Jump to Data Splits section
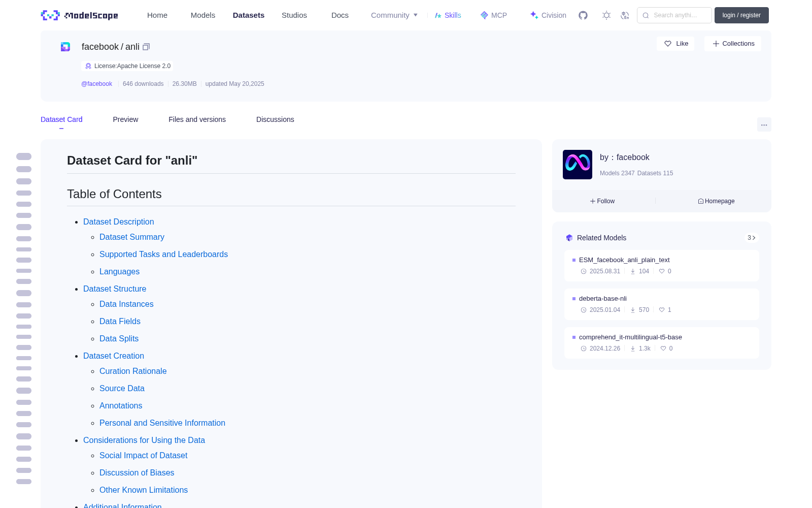 coord(119,339)
